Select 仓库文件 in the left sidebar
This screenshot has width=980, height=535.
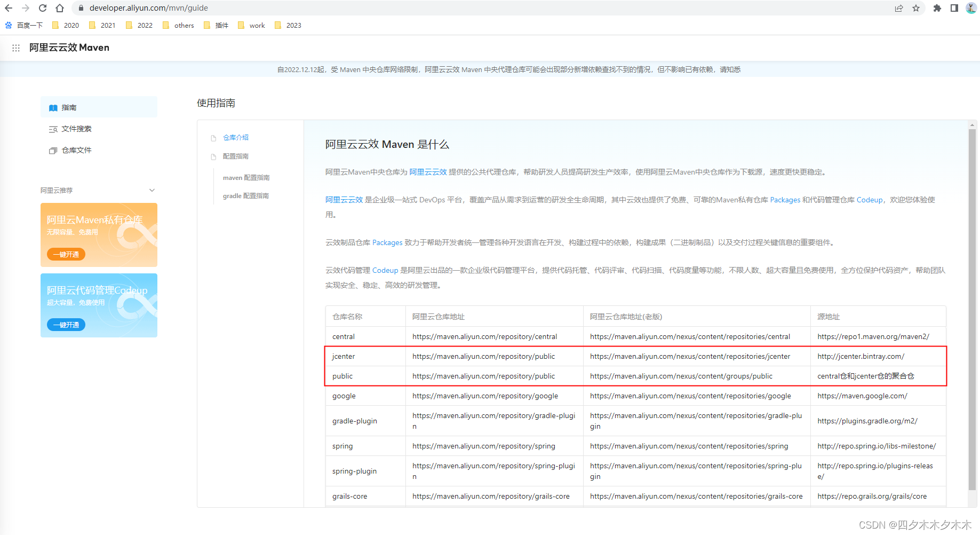pyautogui.click(x=99, y=150)
